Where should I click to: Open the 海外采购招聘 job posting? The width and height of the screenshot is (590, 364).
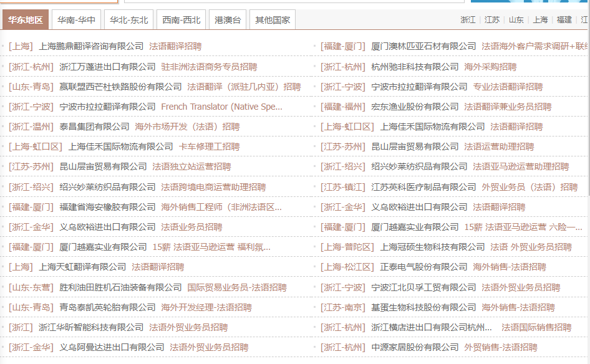[490, 67]
